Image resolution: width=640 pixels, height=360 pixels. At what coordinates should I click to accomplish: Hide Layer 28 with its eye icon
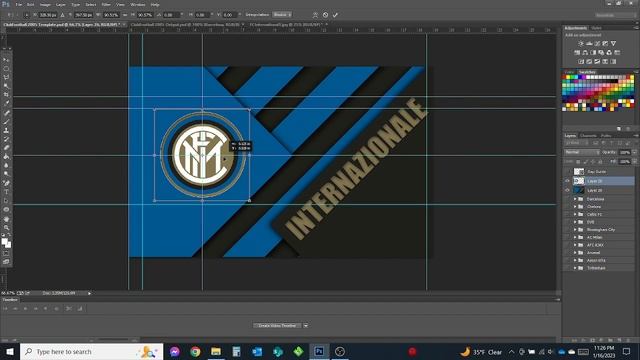(567, 190)
